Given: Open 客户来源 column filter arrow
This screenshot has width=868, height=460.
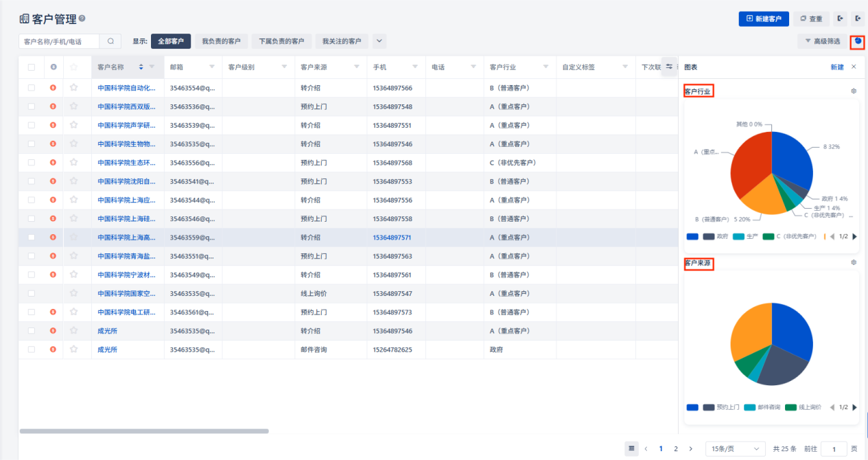Looking at the screenshot, I should coord(357,67).
